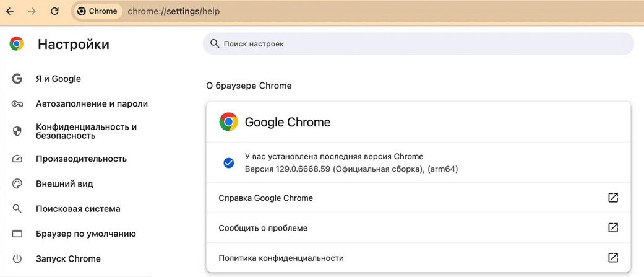Click external icon for Политика конфиденциальности
The image size is (644, 277).
click(x=613, y=258)
